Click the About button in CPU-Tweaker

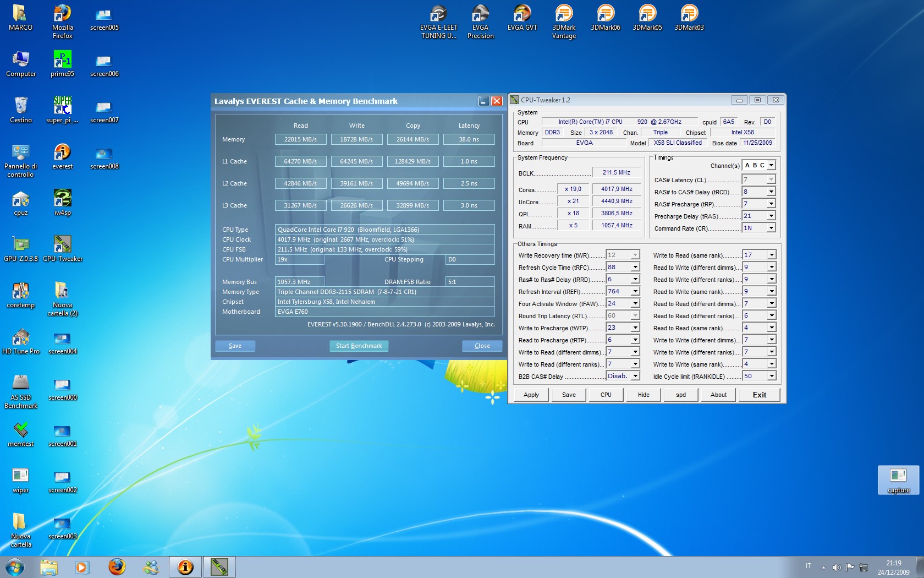718,395
